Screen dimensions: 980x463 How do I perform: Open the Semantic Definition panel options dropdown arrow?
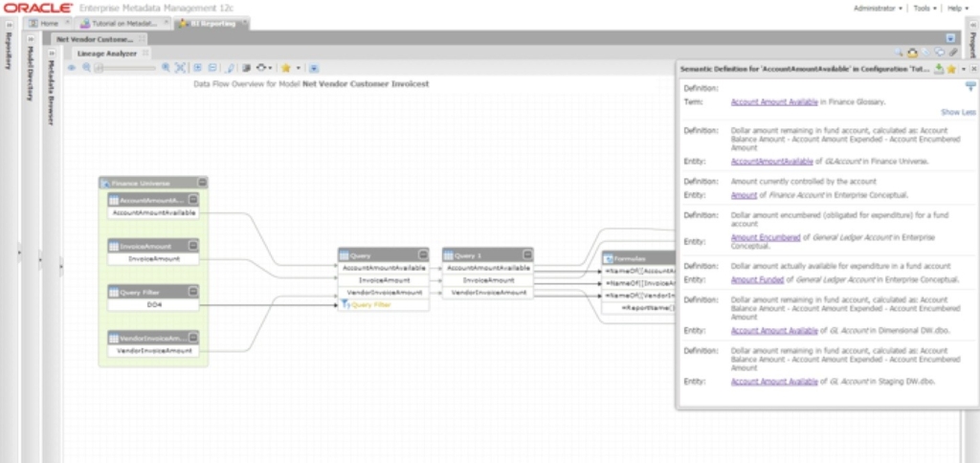964,69
